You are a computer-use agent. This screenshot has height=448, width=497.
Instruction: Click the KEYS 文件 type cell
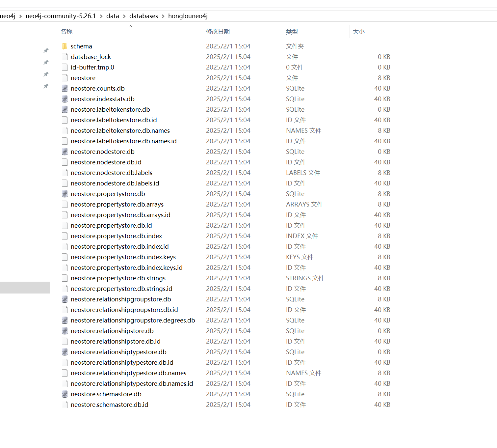300,257
